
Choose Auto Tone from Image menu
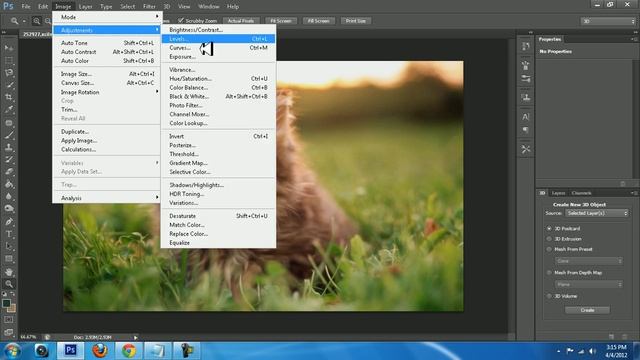107,43
